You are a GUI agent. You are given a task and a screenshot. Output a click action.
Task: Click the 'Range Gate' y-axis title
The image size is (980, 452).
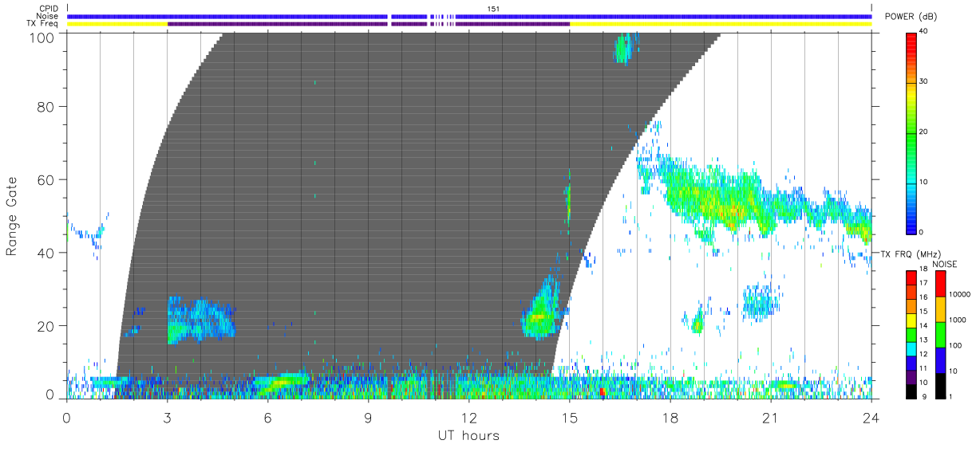(12, 216)
